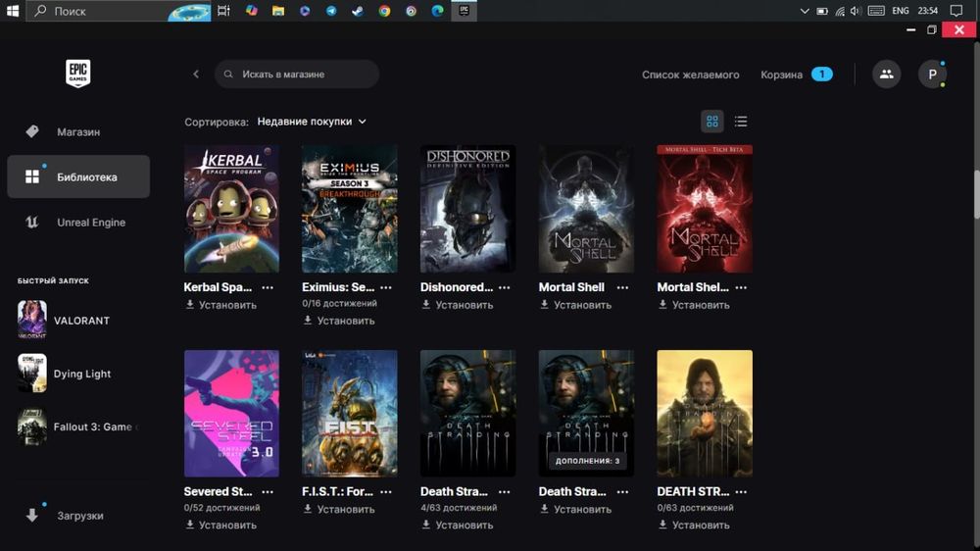Open options menu for Mortal Shell
This screenshot has width=980, height=551.
(622, 287)
